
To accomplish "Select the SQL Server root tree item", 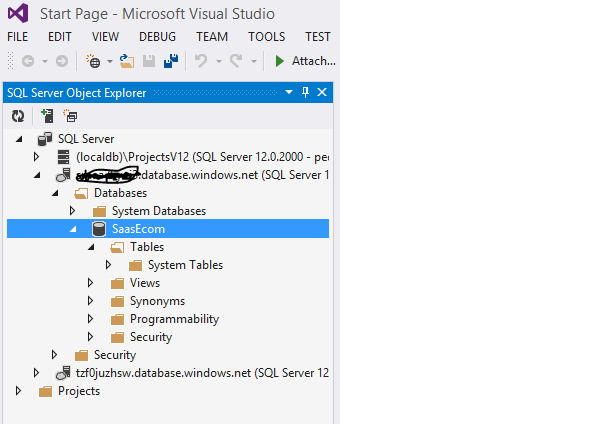I will tap(86, 139).
